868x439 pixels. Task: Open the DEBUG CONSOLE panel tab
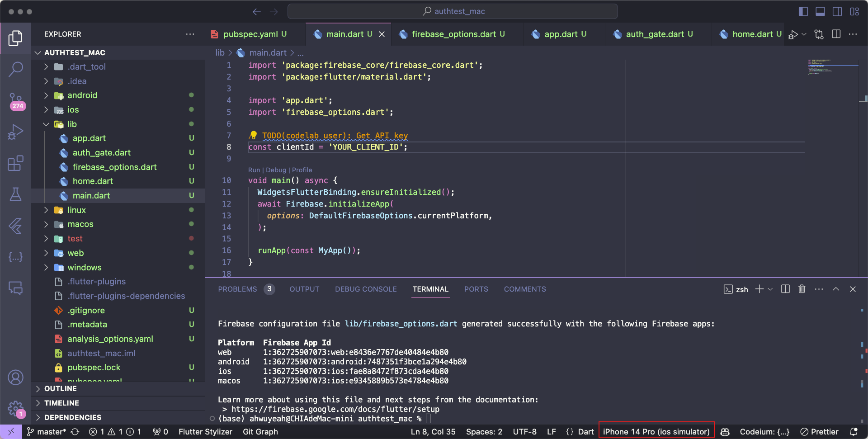pyautogui.click(x=366, y=289)
